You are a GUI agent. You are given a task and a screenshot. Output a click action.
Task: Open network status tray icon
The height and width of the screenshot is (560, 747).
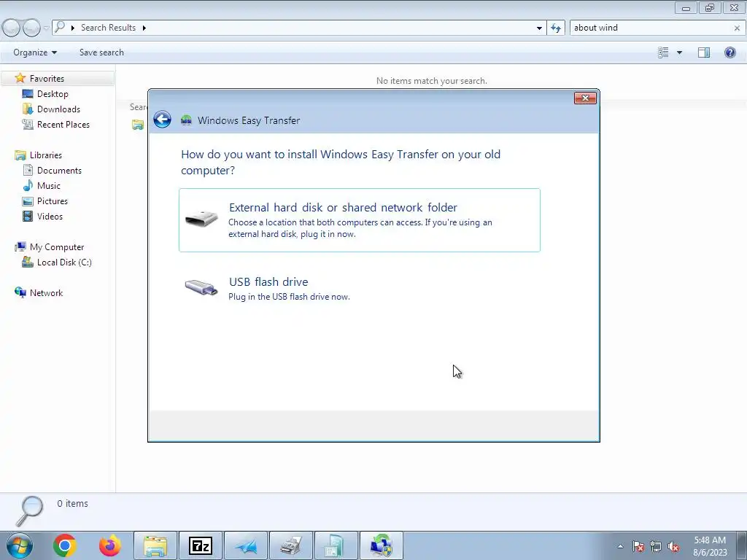656,546
